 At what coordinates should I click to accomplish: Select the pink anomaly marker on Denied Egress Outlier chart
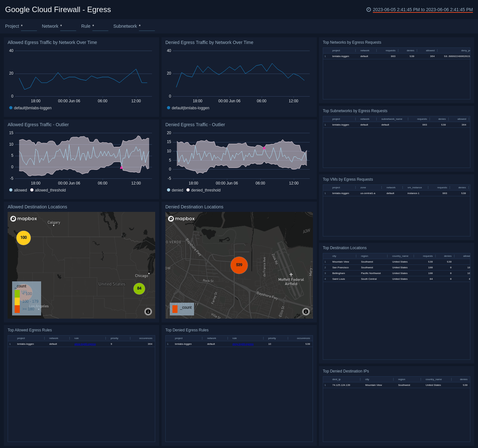264,148
